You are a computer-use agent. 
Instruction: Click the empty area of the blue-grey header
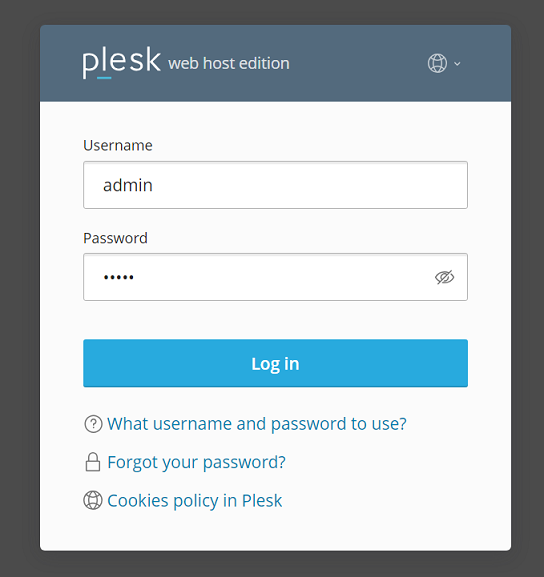coord(357,63)
